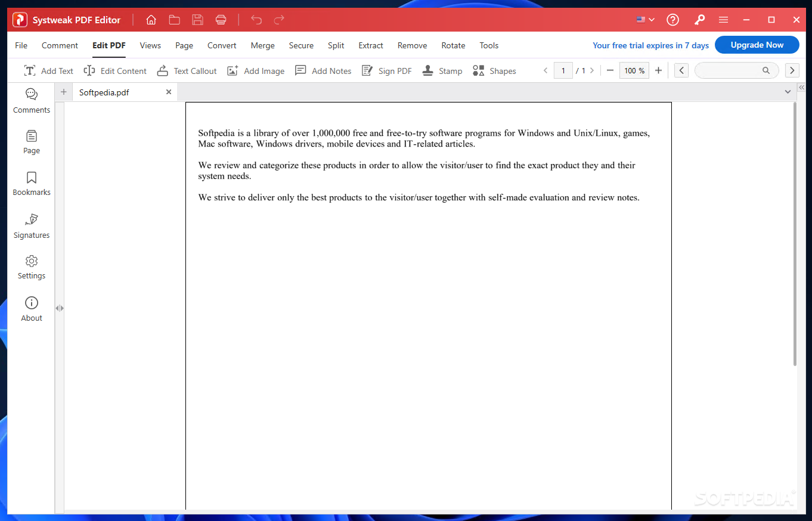Open the Split menu
Screen dimensions: 812x521
point(336,45)
